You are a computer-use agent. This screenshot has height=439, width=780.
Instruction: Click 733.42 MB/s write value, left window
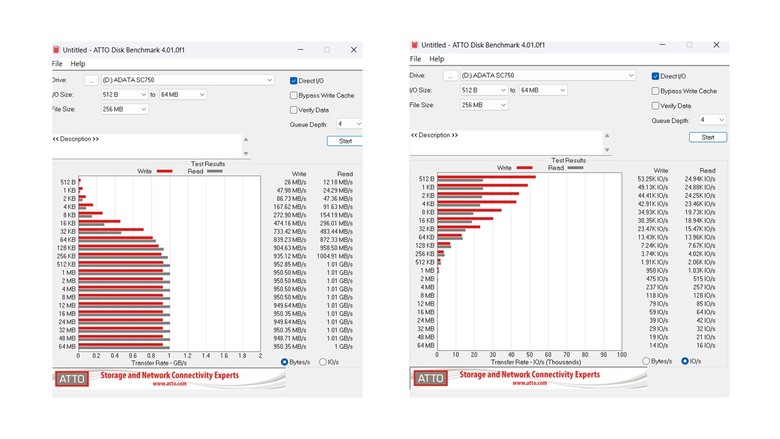tap(290, 232)
